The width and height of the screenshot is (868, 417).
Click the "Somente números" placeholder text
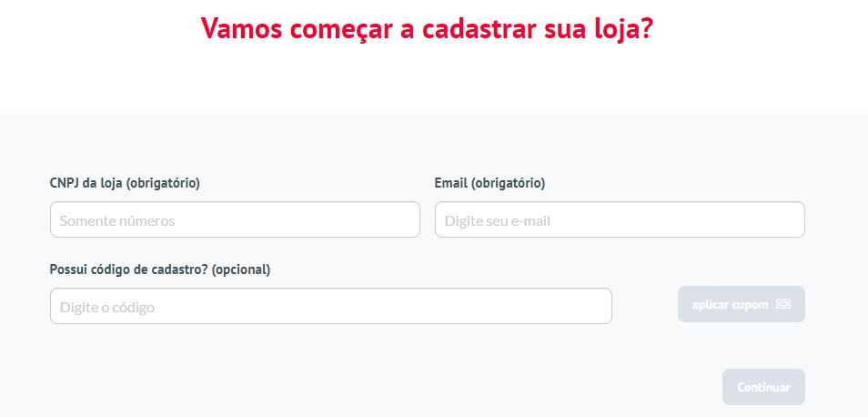coord(117,220)
